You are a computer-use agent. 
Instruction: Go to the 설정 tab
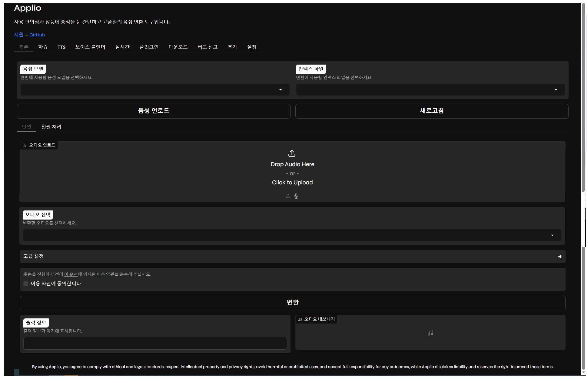(x=252, y=47)
